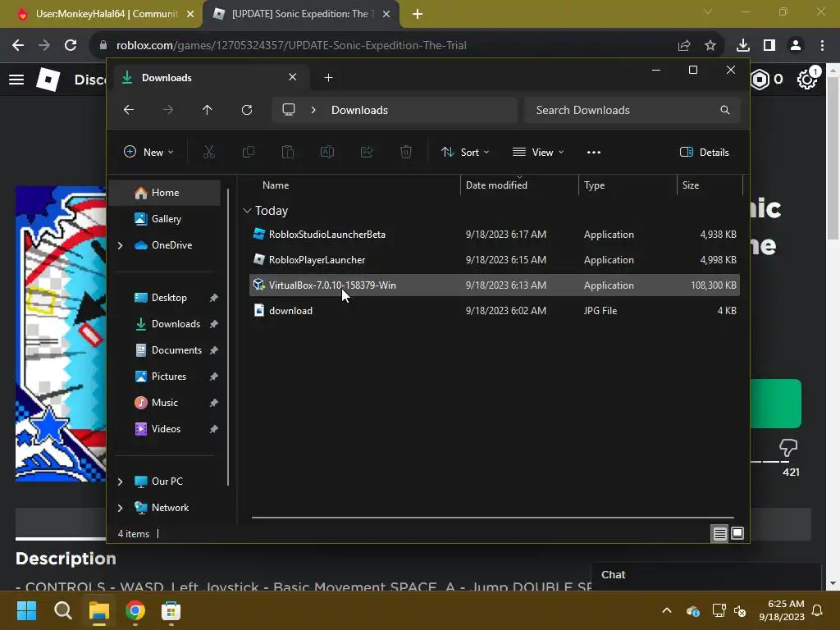Open Pictures in the navigation pane
Image resolution: width=840 pixels, height=630 pixels.
tap(169, 377)
